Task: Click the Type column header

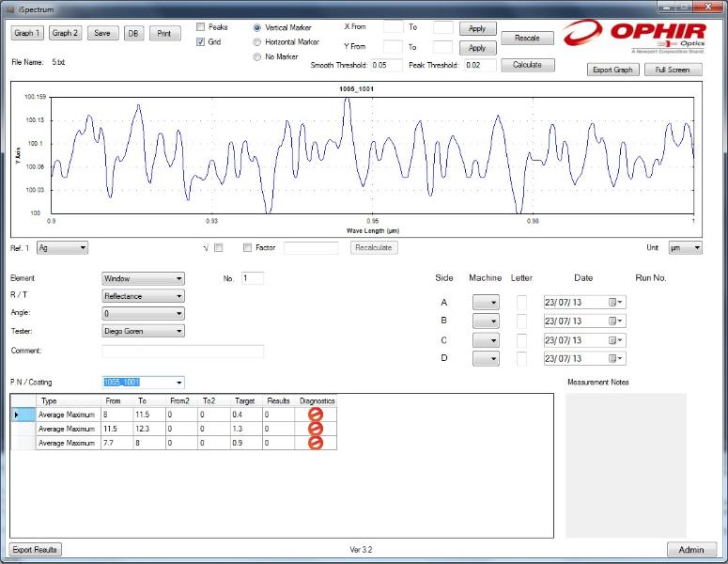Action: point(68,401)
